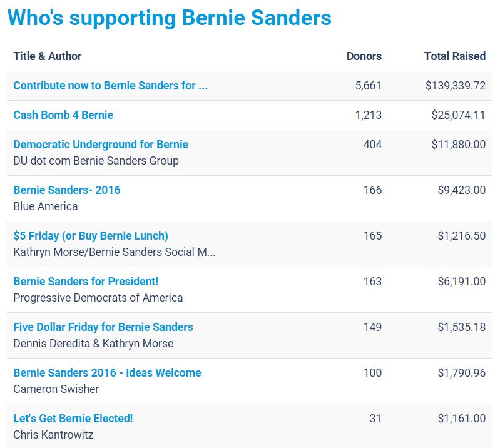The image size is (500, 448).
Task: Click Democratic Underground for Bernie link
Action: pyautogui.click(x=101, y=145)
